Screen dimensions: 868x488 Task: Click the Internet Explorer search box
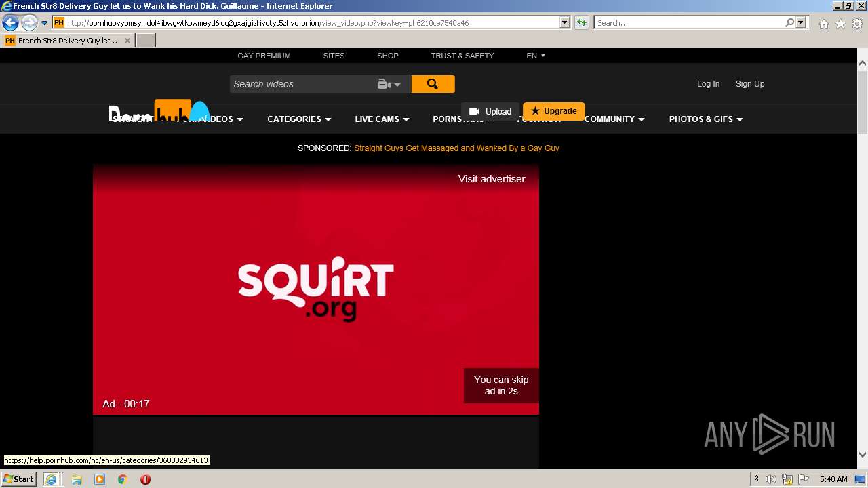click(x=688, y=23)
